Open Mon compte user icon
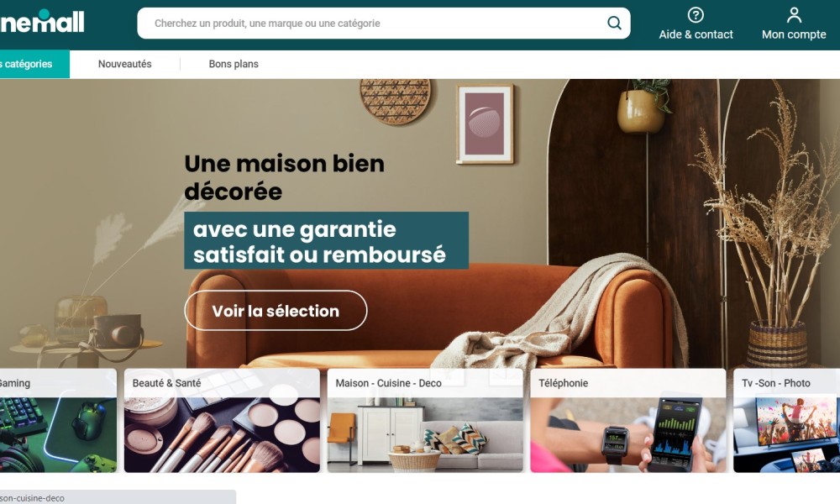840x504 pixels. click(794, 15)
